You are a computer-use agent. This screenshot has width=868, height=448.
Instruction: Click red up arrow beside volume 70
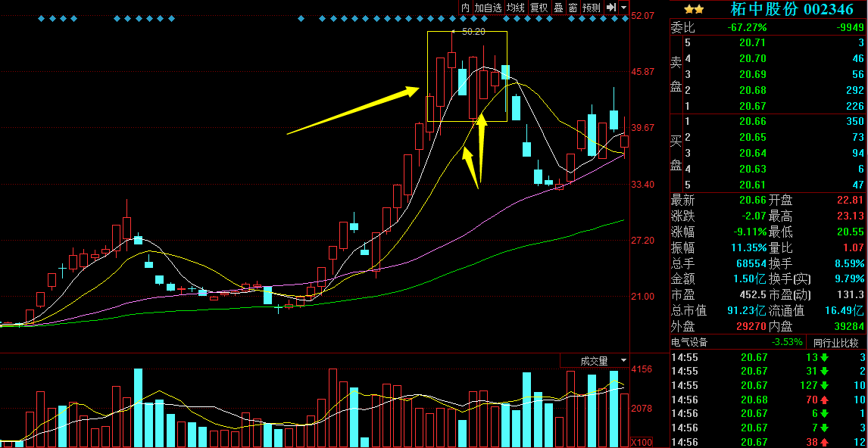click(822, 400)
